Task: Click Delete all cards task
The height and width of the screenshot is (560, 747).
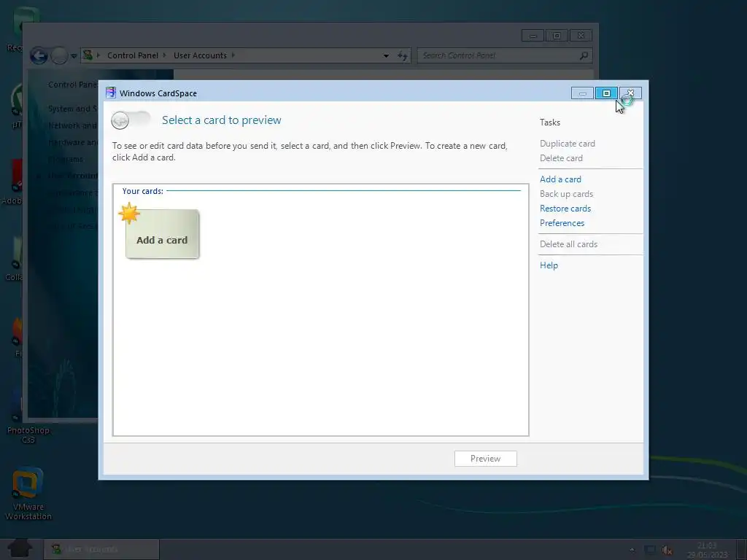Action: pyautogui.click(x=568, y=244)
